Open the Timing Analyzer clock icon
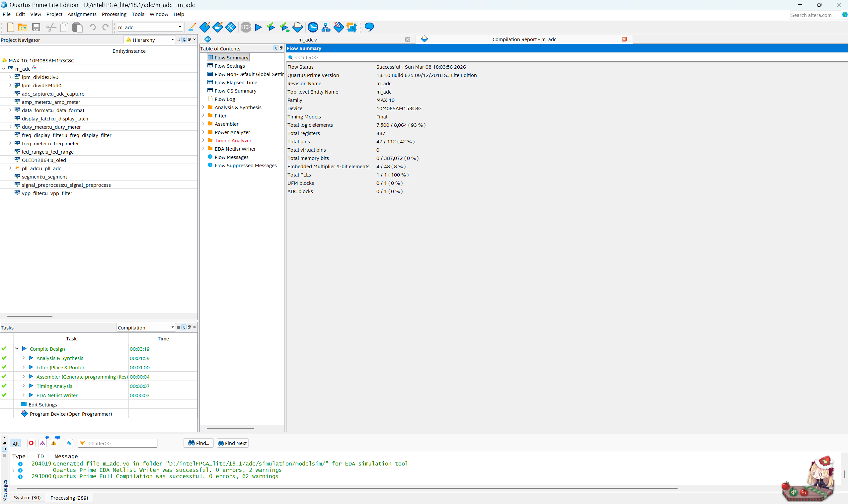 tap(313, 27)
